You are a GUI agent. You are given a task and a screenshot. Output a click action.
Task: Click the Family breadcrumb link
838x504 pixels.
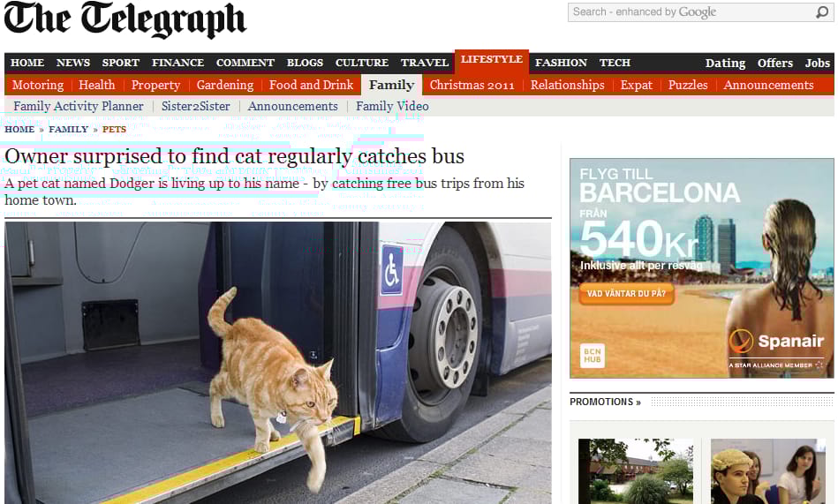tap(68, 130)
